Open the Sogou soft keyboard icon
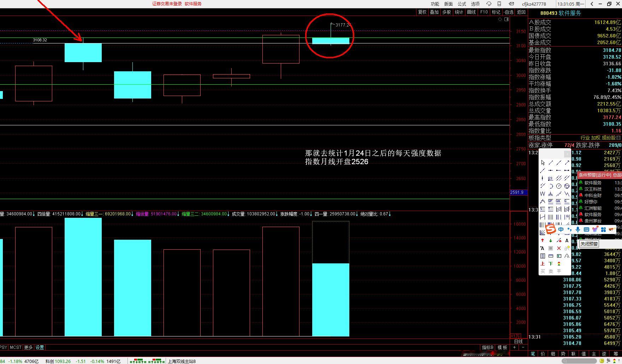This screenshot has height=364, width=622. [x=586, y=229]
